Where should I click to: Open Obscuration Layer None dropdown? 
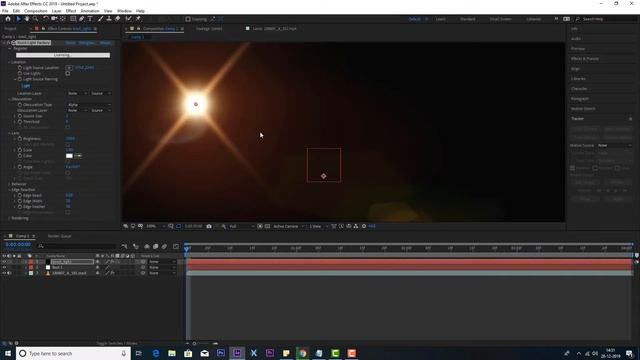78,111
